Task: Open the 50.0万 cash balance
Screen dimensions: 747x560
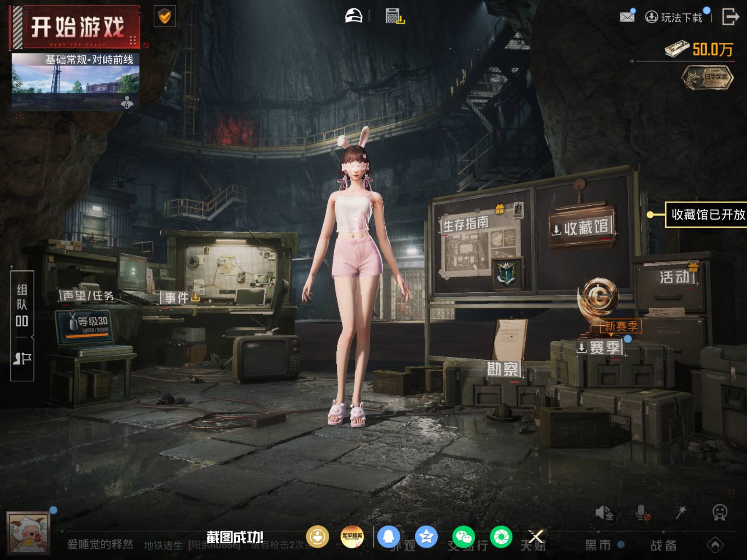Action: (x=700, y=49)
